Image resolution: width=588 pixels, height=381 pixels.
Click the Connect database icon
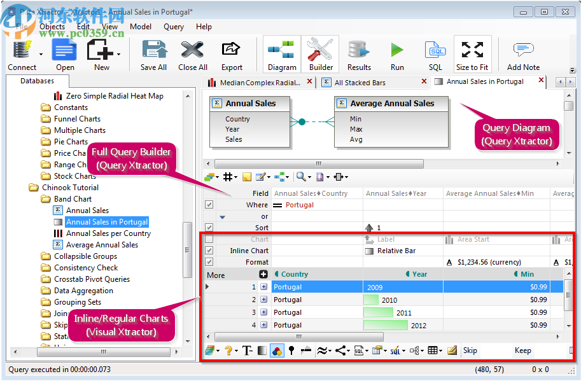(x=22, y=50)
